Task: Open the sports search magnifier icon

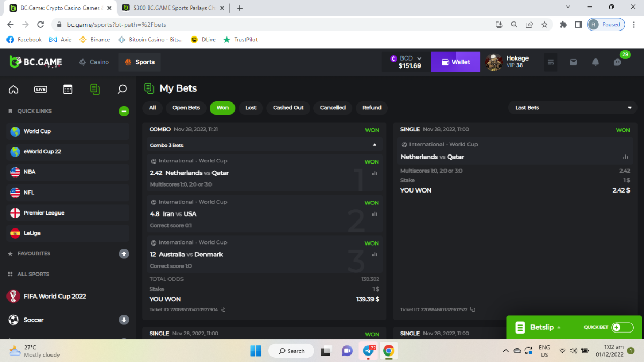Action: (122, 90)
